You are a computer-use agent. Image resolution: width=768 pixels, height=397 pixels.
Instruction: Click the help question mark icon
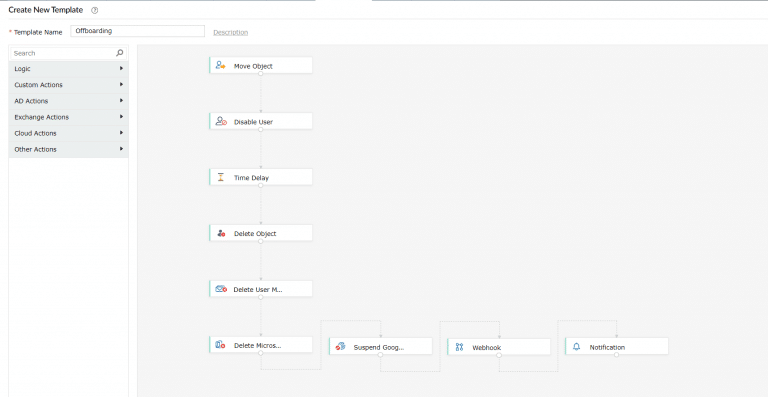tap(95, 10)
